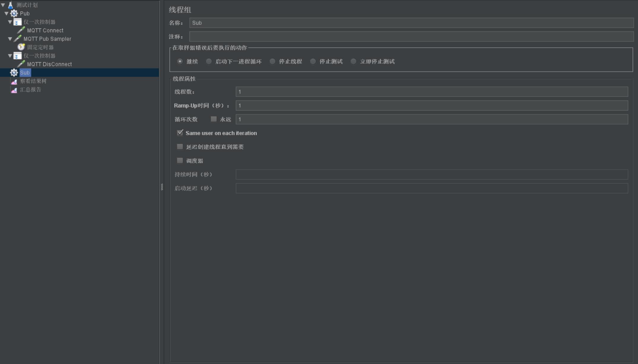
Task: Click the 注释 comment field
Action: pyautogui.click(x=411, y=36)
